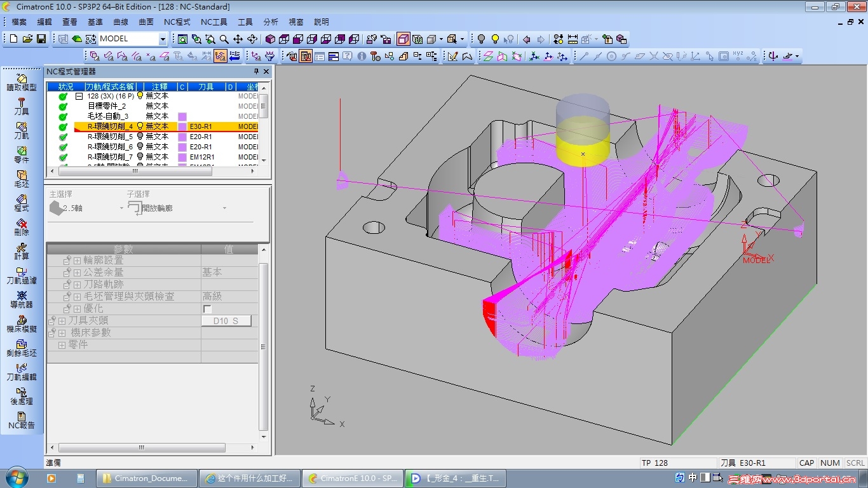Image resolution: width=868 pixels, height=488 pixels.
Task: Click the 刀軌/程式名稱 column header
Action: point(110,86)
